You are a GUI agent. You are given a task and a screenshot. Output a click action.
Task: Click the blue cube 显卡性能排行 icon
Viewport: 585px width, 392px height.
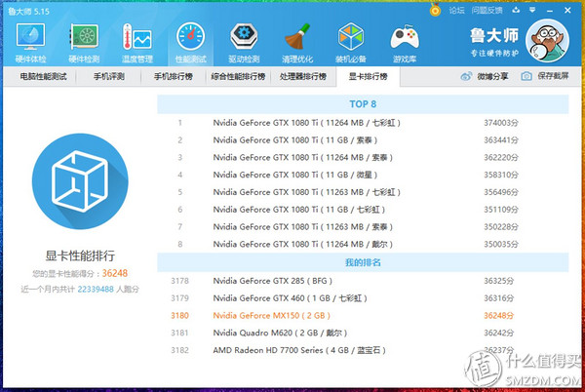tap(80, 181)
